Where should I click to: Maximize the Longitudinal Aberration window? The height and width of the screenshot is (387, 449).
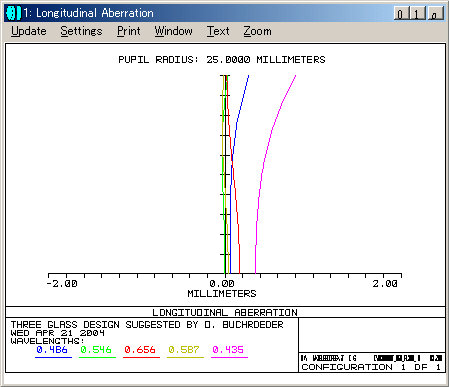point(418,13)
